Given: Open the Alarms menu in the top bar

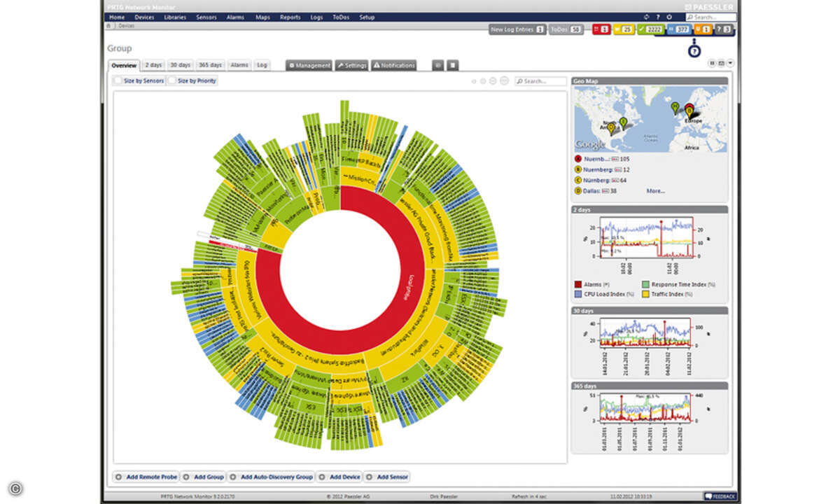Looking at the screenshot, I should 235,17.
